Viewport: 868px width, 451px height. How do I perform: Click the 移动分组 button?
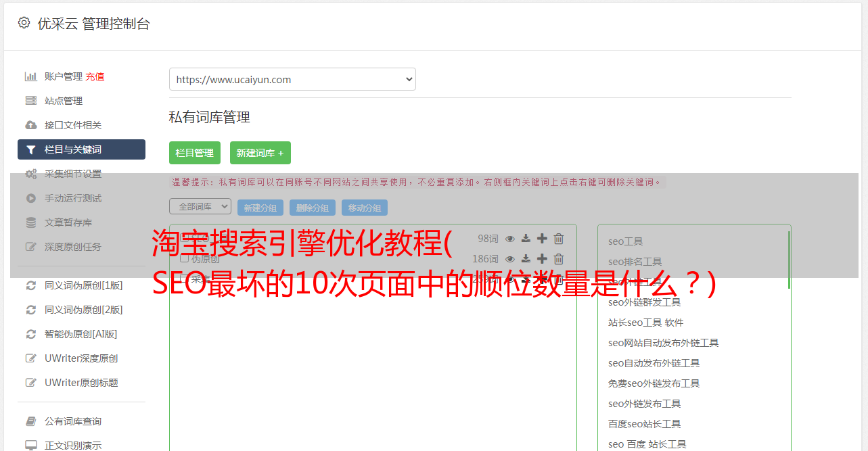pyautogui.click(x=365, y=208)
